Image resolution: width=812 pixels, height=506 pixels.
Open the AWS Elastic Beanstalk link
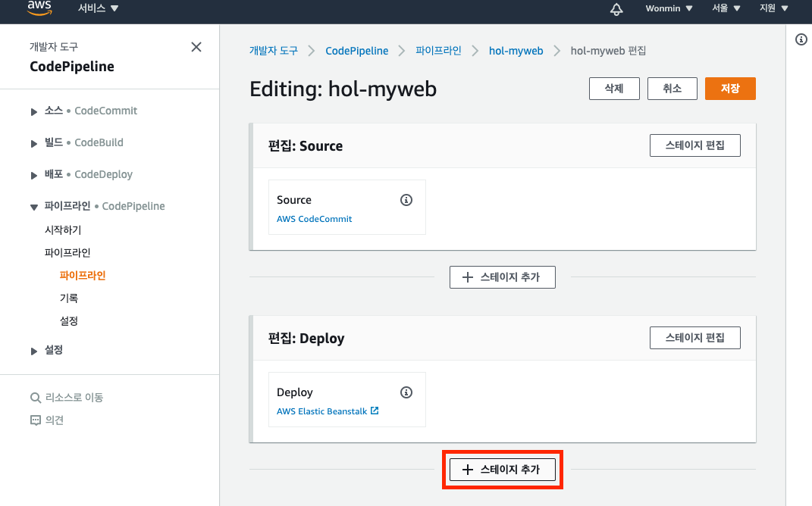(321, 411)
